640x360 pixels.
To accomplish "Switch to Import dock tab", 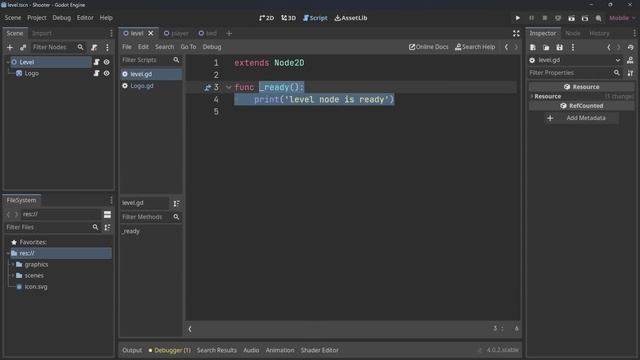I will pos(42,33).
